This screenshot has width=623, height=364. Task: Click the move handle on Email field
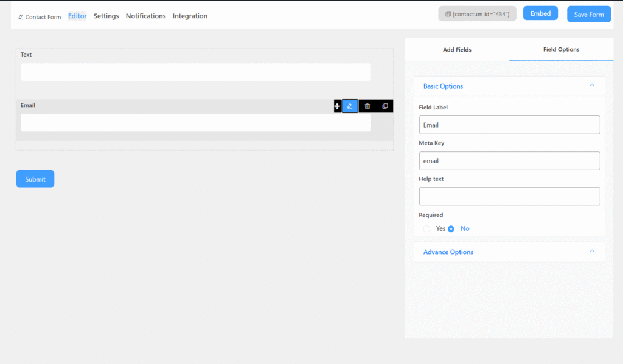coord(337,106)
